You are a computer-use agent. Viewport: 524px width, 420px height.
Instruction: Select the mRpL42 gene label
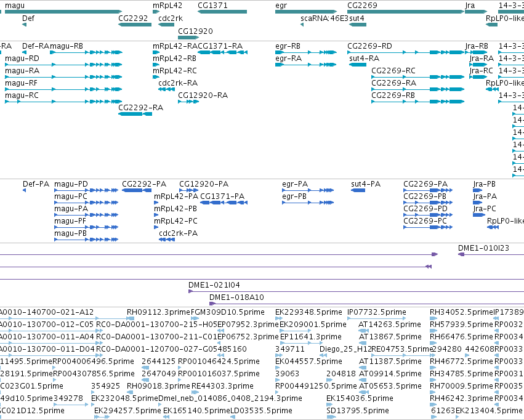point(167,6)
